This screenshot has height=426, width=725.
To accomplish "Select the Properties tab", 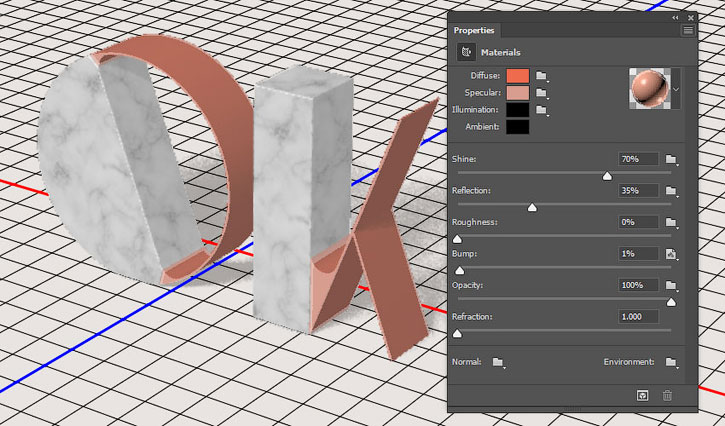I will pos(474,31).
